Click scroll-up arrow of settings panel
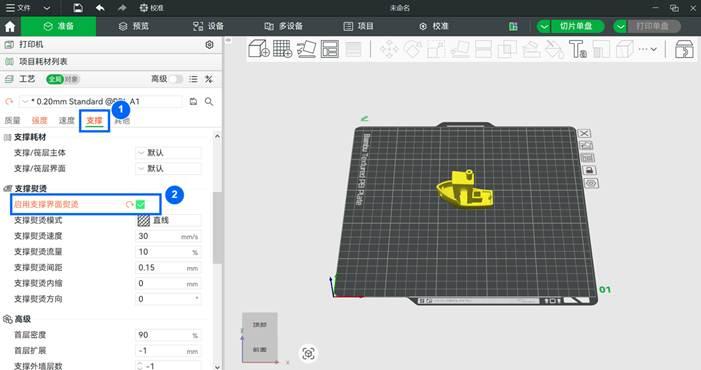 click(217, 136)
